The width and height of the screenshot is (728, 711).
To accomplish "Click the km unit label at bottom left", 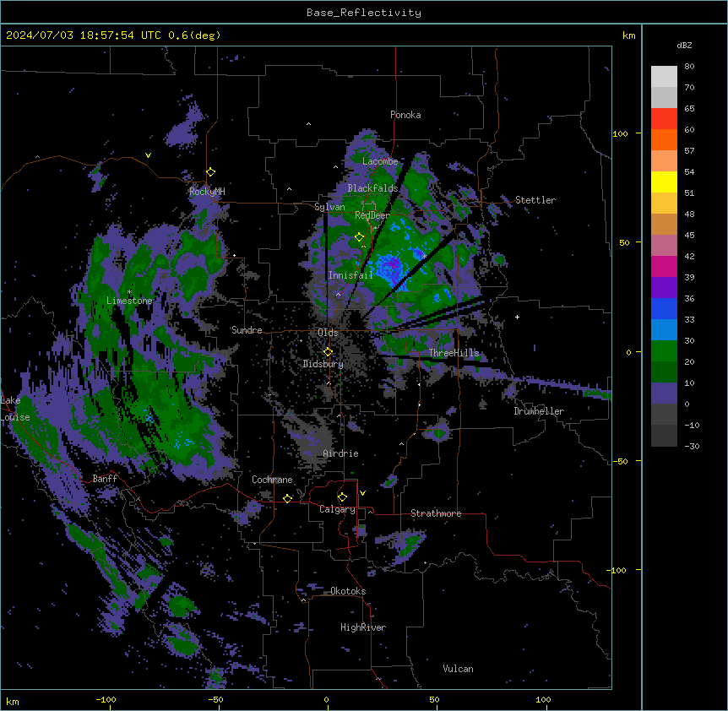I will pos(13,702).
